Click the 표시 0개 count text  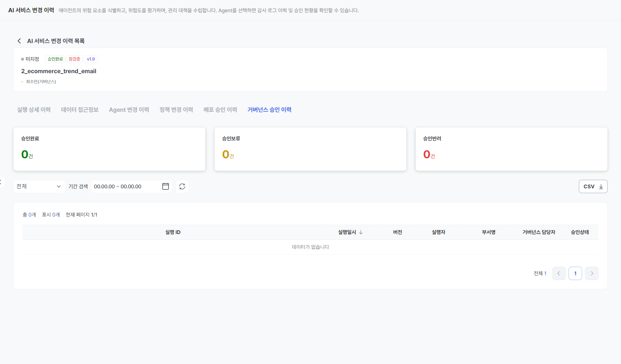coord(51,215)
